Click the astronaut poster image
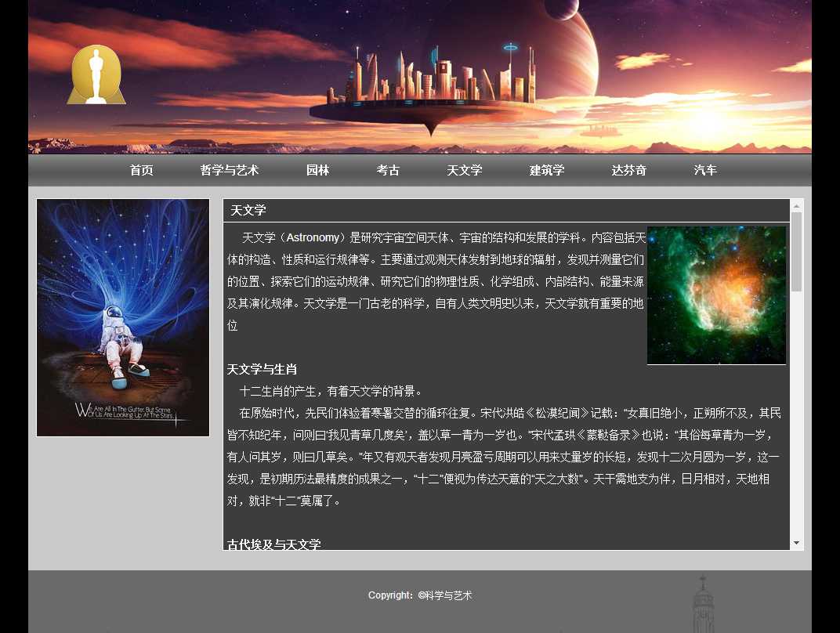Screen dimensions: 840x633 coord(123,317)
